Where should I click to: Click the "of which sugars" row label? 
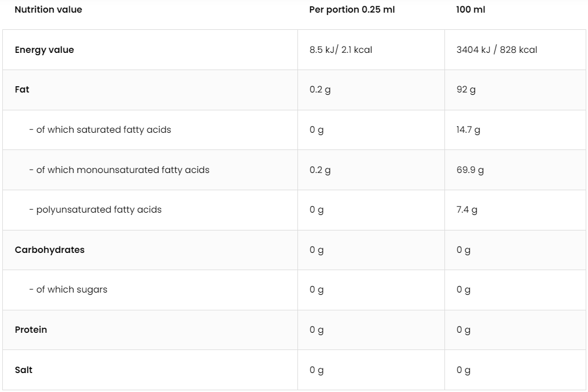(68, 290)
